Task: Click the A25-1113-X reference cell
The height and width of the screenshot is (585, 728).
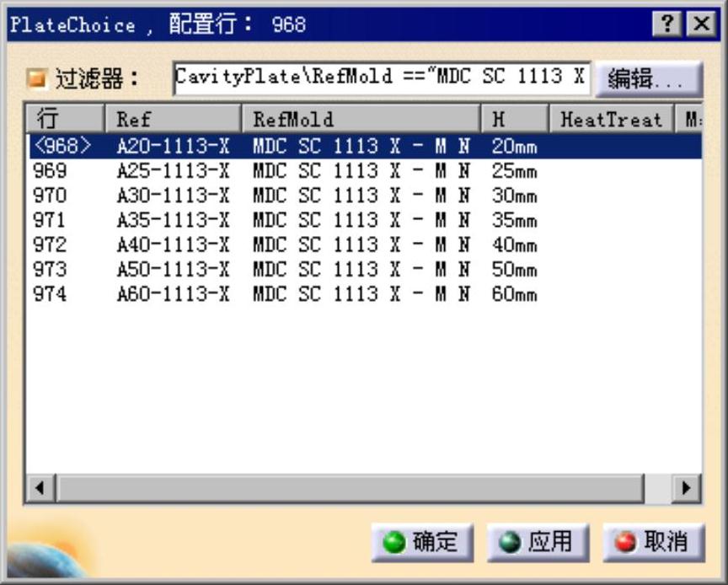Action: 174,171
